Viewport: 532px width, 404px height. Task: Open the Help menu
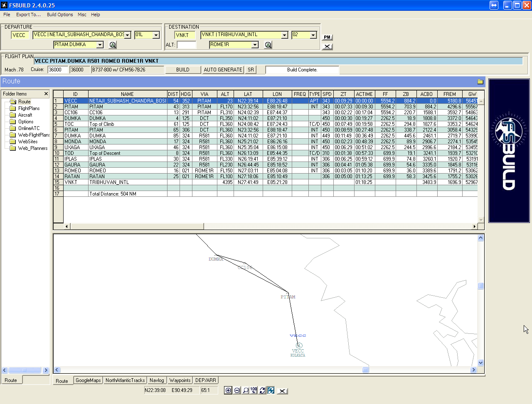[96, 15]
